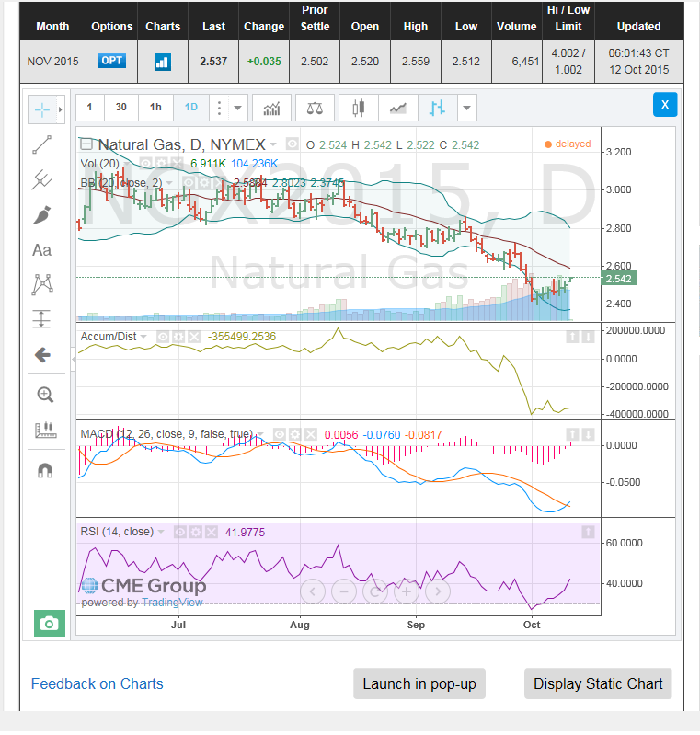This screenshot has height=735, width=700.
Task: Select the pitchfork drawing tool
Action: pos(42,179)
